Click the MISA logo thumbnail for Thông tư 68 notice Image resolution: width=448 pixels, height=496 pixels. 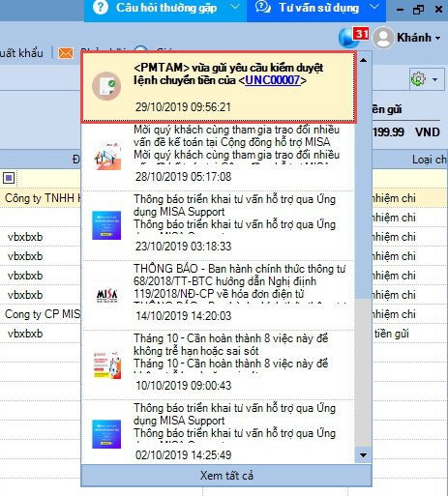click(x=106, y=294)
